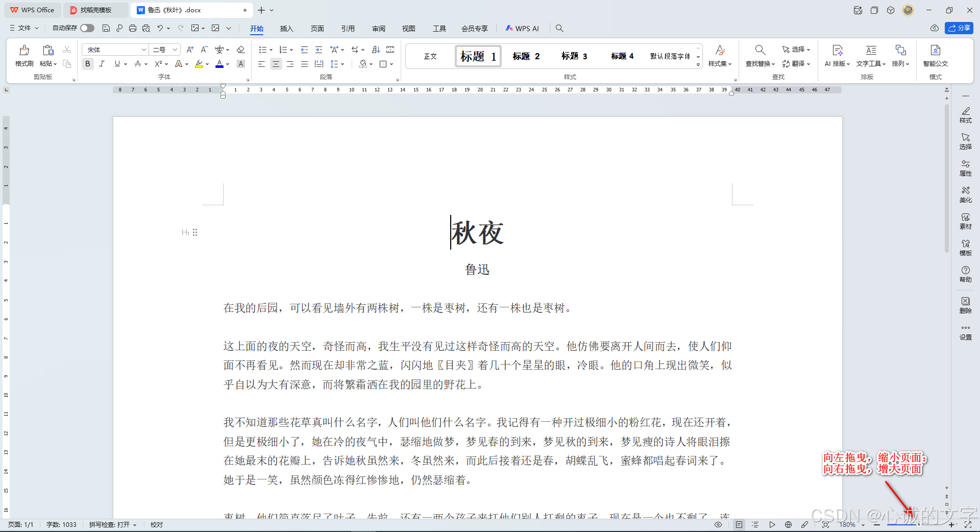Click the increase indent icon

(318, 50)
